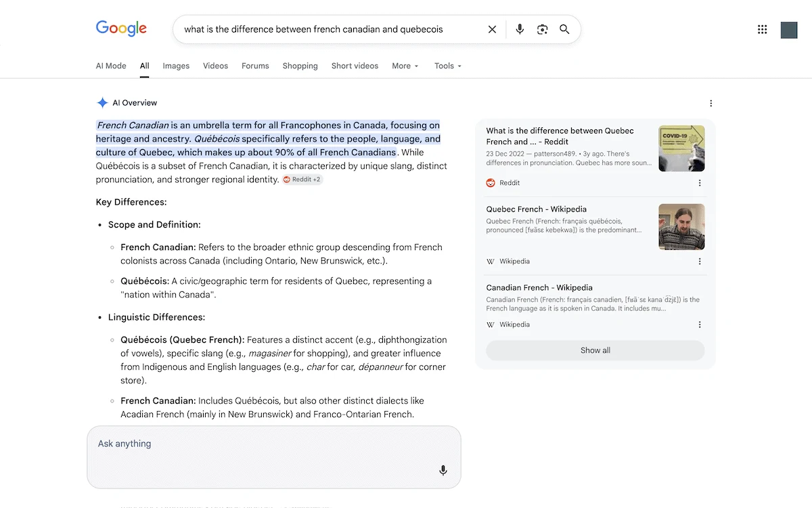The width and height of the screenshot is (812, 508).
Task: Click the 'AI Overview' label
Action: point(135,103)
